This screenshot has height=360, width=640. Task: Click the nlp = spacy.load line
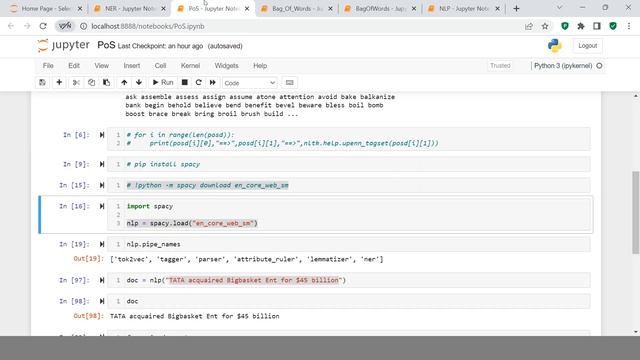pyautogui.click(x=192, y=223)
